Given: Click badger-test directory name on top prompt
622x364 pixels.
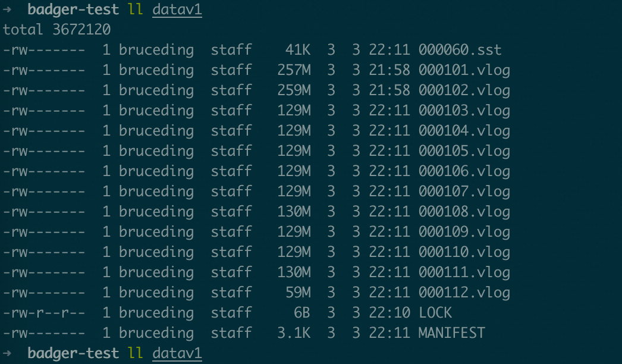Looking at the screenshot, I should pyautogui.click(x=73, y=10).
